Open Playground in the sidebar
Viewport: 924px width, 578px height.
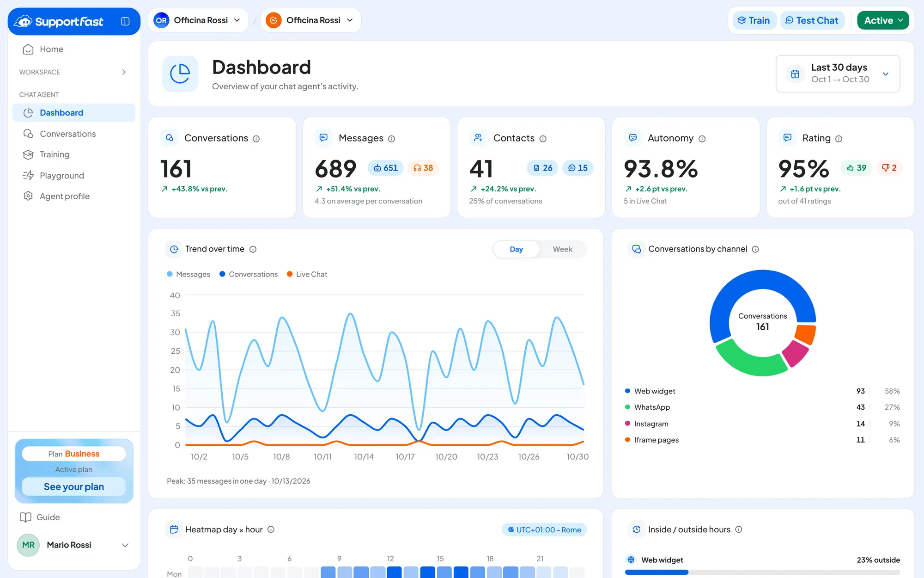74,175
